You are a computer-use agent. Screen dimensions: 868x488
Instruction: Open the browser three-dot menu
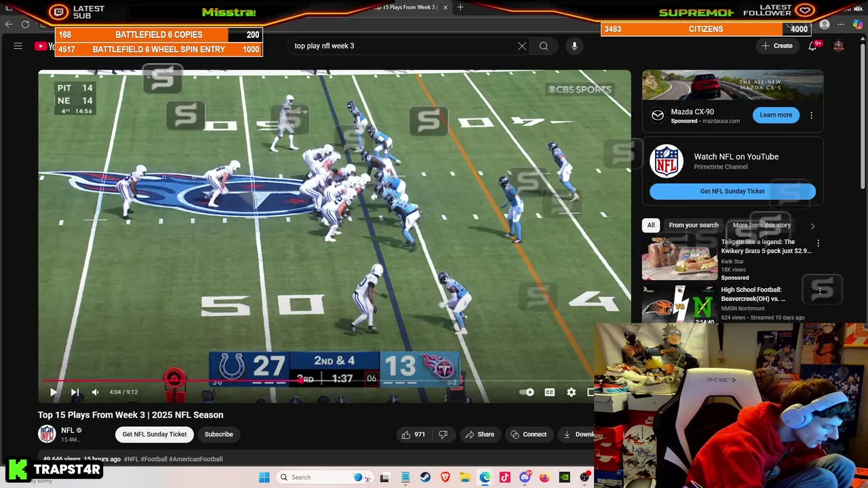pos(841,25)
